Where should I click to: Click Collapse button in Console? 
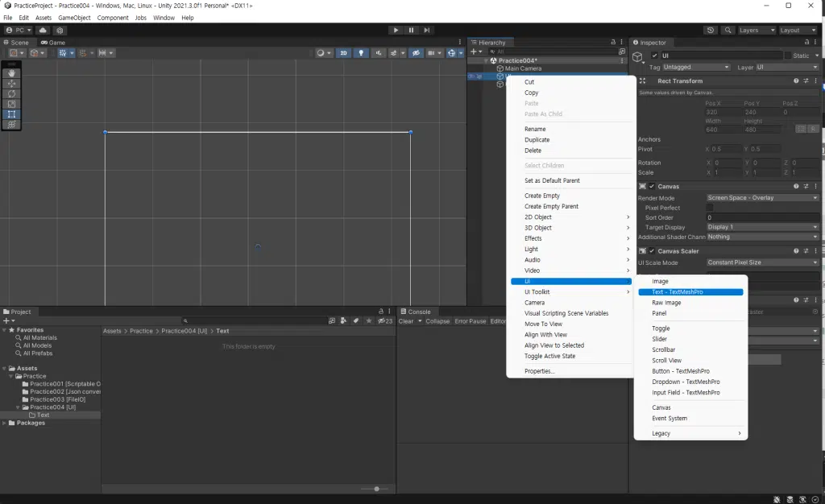[437, 321]
